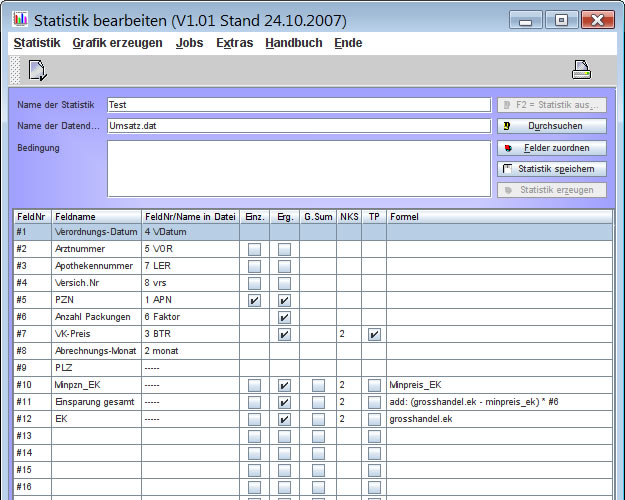This screenshot has width=625, height=500.
Task: Open the Handbuch menu
Action: click(293, 43)
